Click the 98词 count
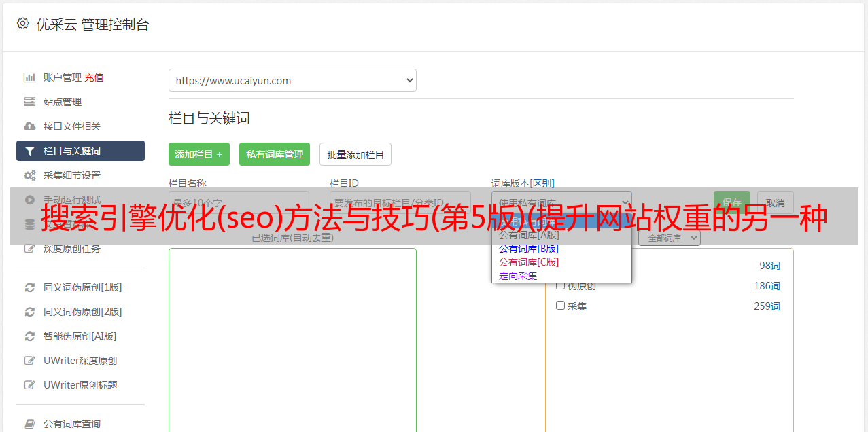Viewport: 868px width, 432px height. pos(770,266)
